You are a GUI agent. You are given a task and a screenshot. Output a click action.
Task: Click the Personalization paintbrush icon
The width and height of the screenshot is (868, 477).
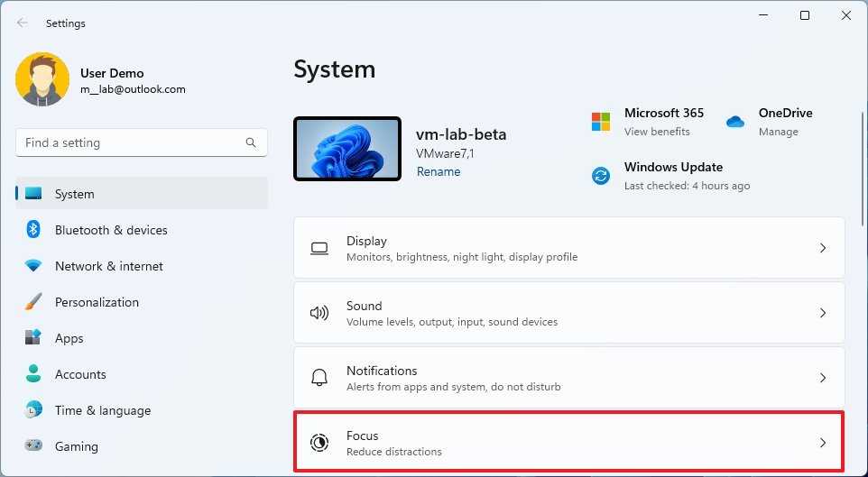click(33, 302)
